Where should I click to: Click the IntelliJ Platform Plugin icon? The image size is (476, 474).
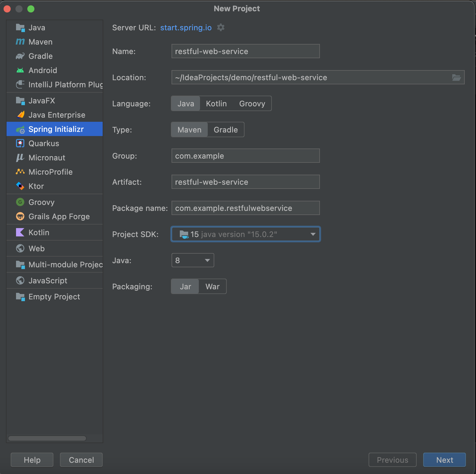[20, 85]
